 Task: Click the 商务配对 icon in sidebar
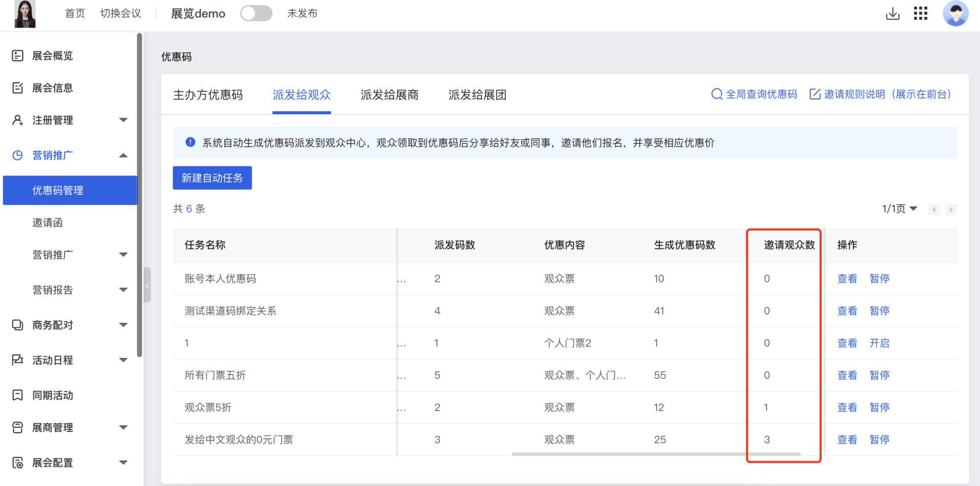coord(18,325)
